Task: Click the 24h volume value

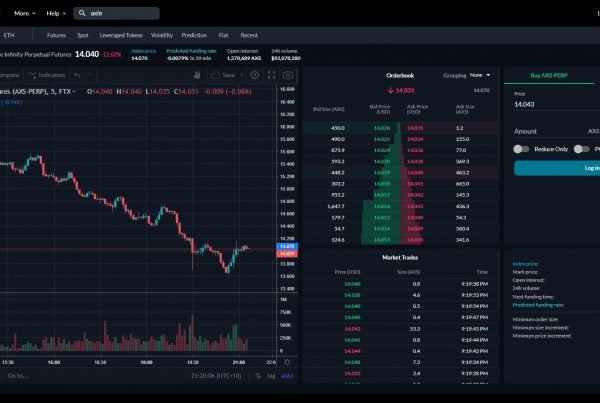Action: 285,58
